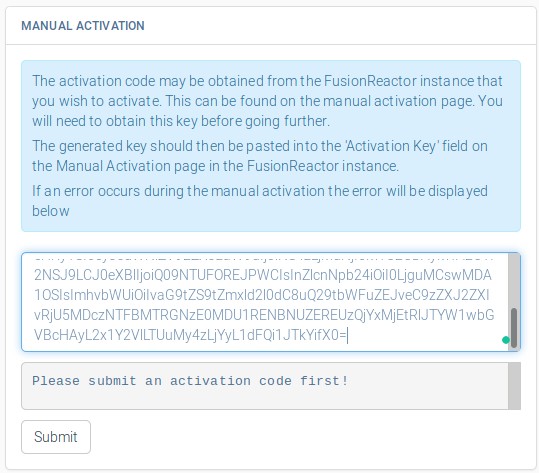Screen dimensions: 539x473
Task: Click the 'The activation code may be obtained' paragraph
Action: point(267,101)
